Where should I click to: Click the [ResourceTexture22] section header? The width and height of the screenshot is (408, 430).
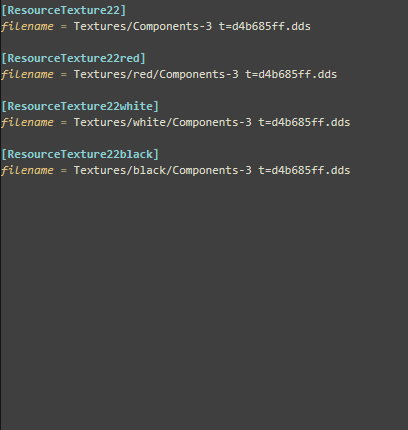(x=64, y=10)
